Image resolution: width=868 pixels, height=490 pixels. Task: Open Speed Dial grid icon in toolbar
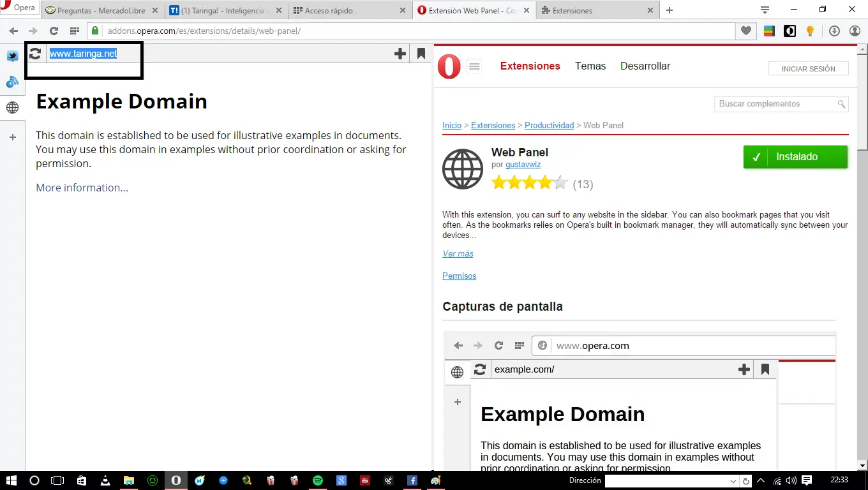(74, 31)
